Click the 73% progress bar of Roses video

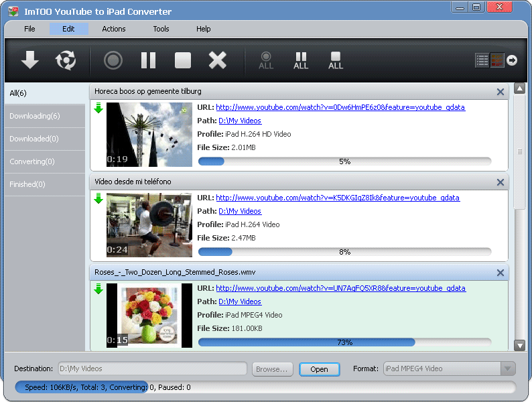point(344,342)
